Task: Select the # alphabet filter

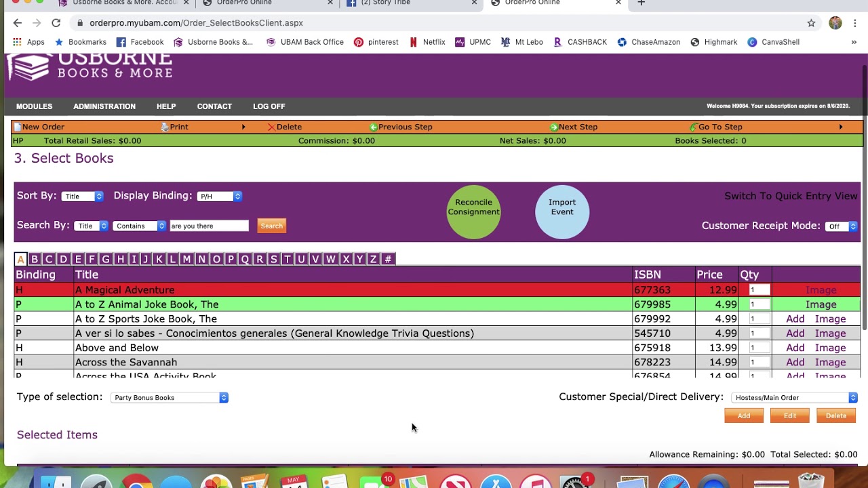Action: pos(388,259)
